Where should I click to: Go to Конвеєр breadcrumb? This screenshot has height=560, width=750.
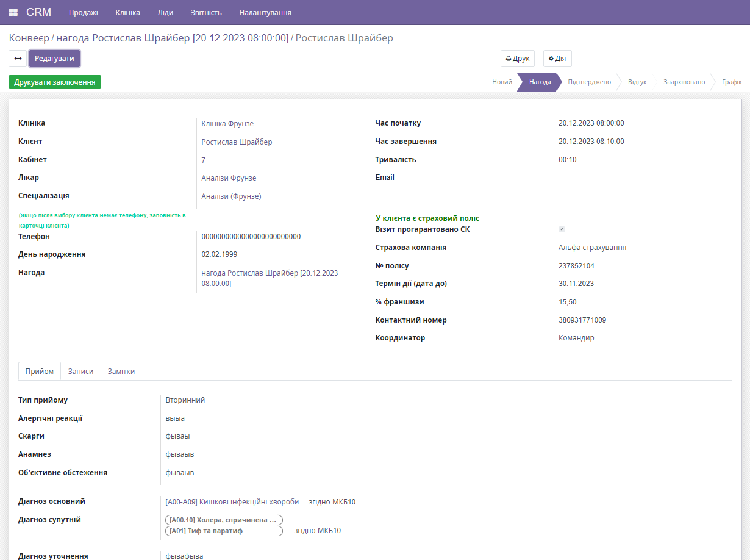tap(29, 38)
